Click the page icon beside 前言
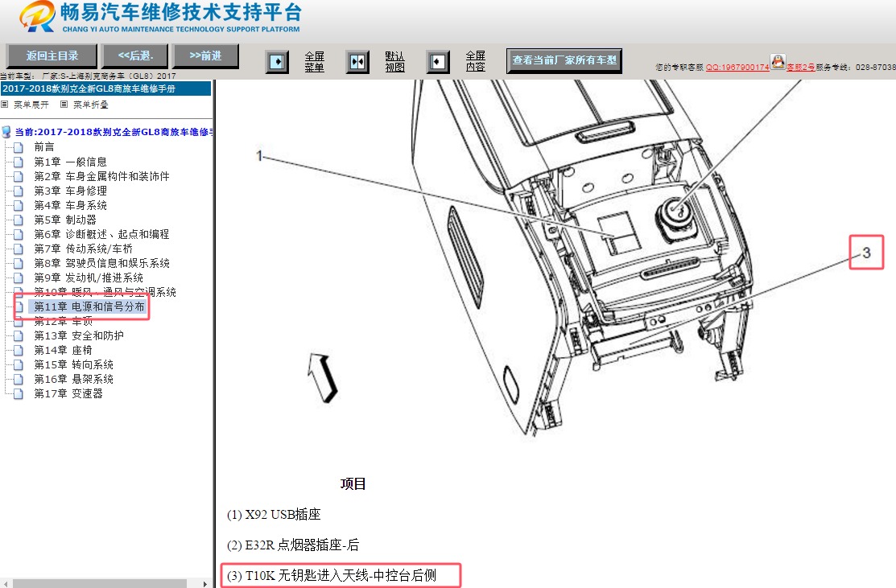 tap(19, 147)
